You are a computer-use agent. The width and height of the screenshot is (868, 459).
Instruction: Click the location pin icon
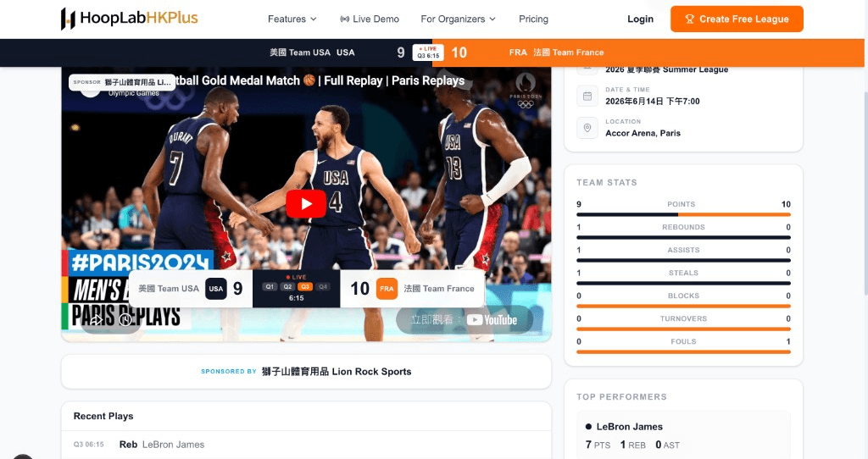587,128
